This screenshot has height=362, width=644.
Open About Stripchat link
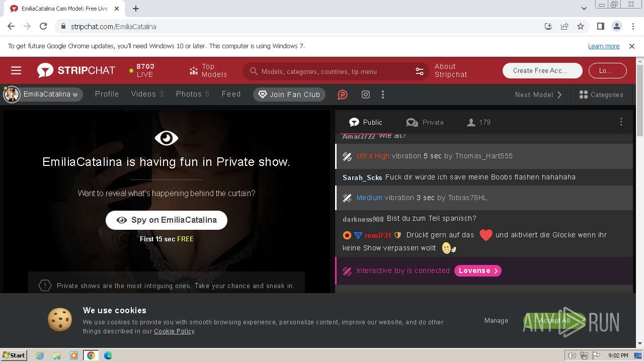[x=451, y=70]
